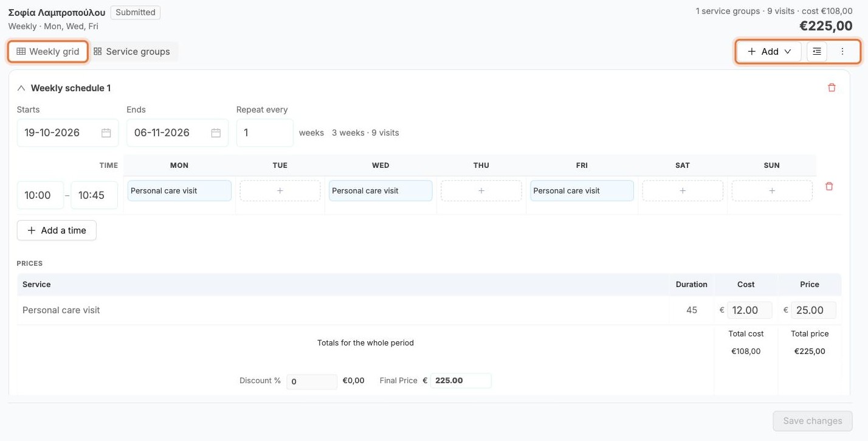Open the Add dropdown menu
Viewport: 868px width, 441px height.
(x=769, y=52)
